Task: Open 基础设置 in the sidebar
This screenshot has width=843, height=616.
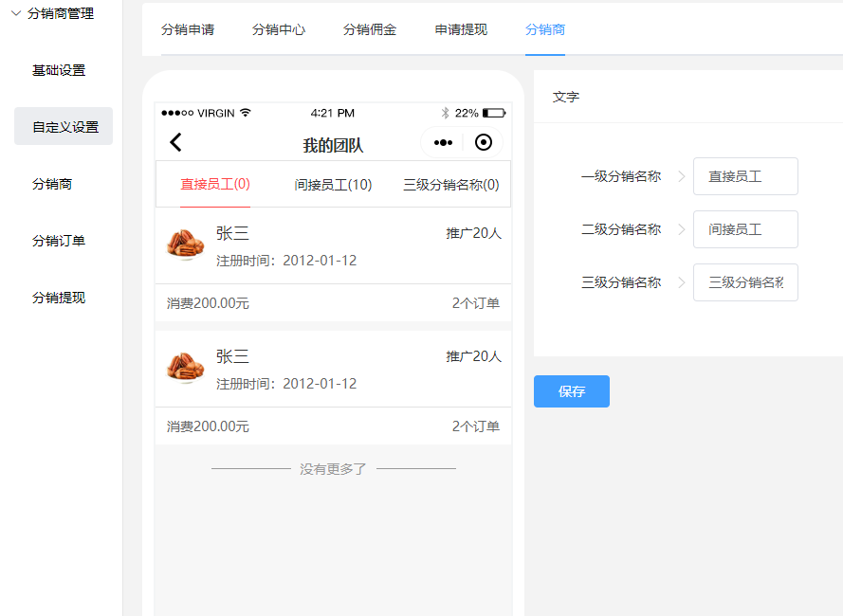Action: [x=59, y=70]
